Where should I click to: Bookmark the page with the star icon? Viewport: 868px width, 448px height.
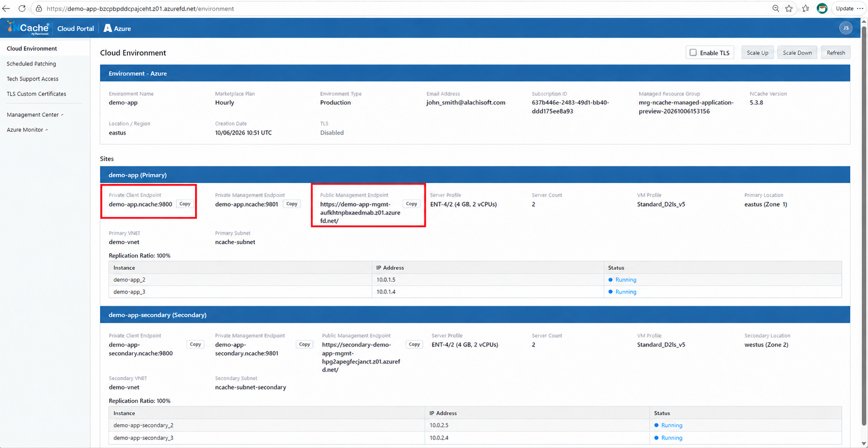click(789, 8)
